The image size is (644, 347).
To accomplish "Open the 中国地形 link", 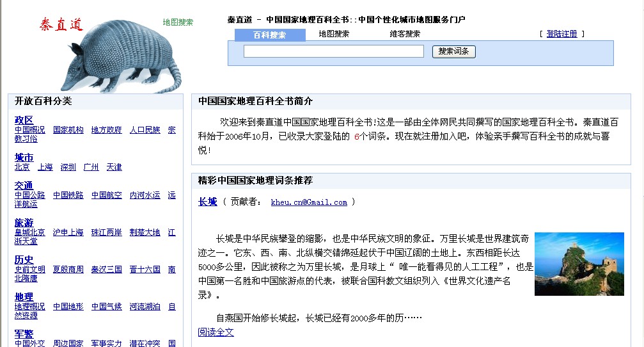I will pyautogui.click(x=68, y=307).
